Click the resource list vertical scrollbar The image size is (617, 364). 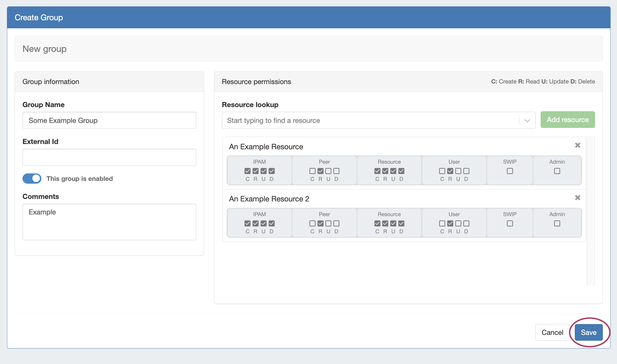[x=591, y=211]
